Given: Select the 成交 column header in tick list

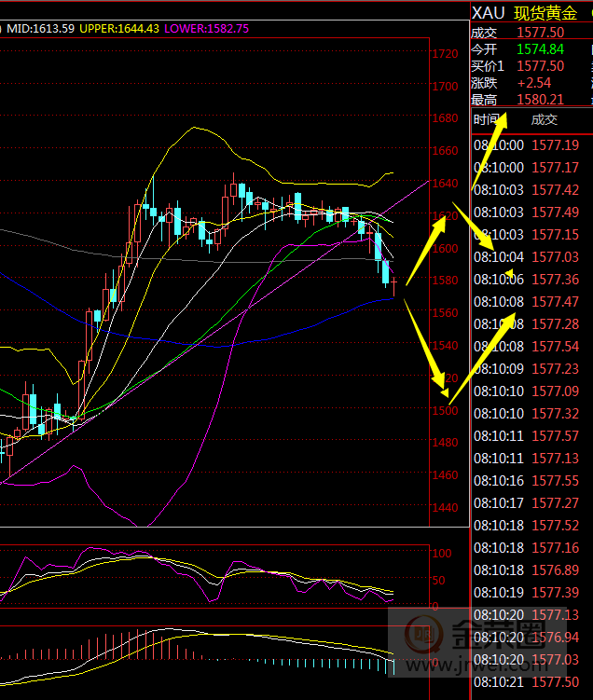Looking at the screenshot, I should click(x=544, y=119).
